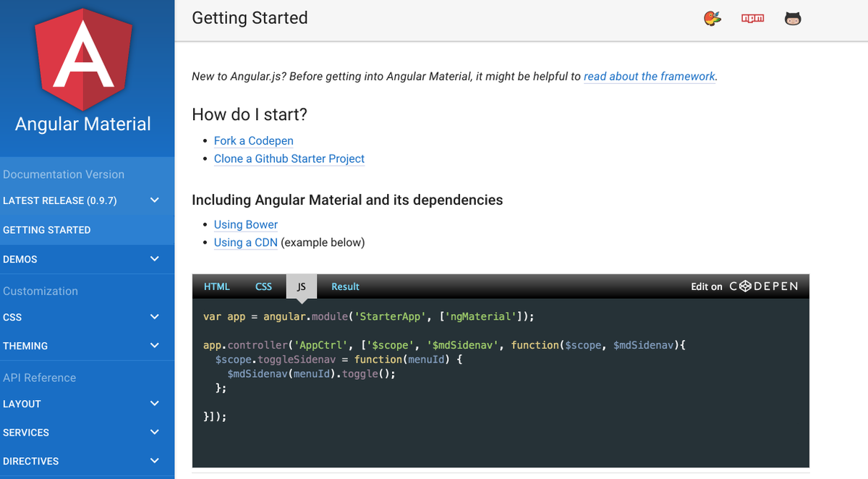Expand the Layout section chevron
The height and width of the screenshot is (479, 868).
154,404
